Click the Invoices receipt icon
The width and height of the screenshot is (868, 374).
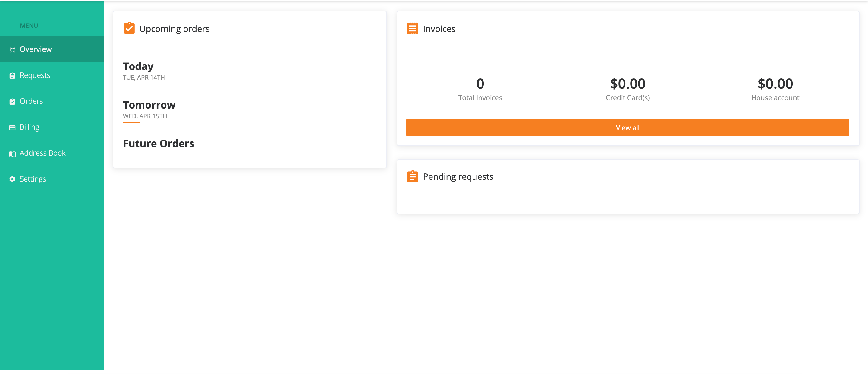(412, 29)
